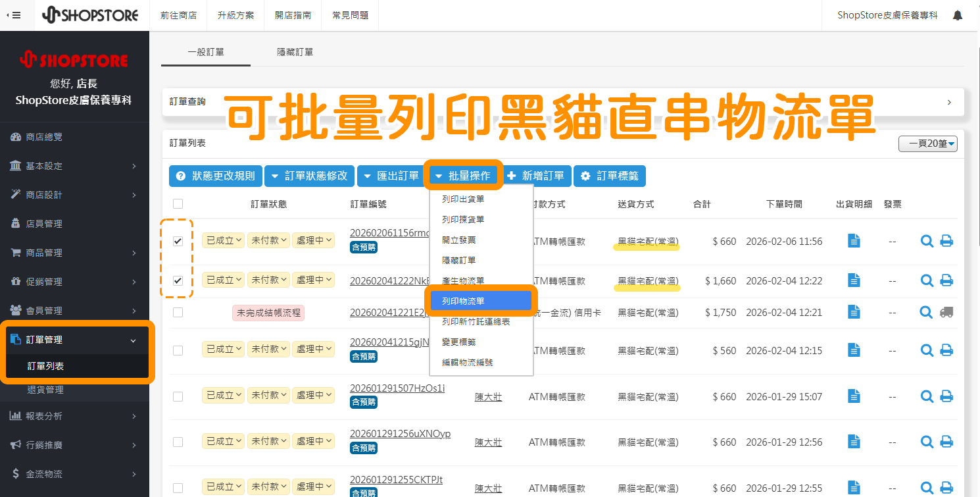Click the 新增訂單 button

pyautogui.click(x=538, y=176)
